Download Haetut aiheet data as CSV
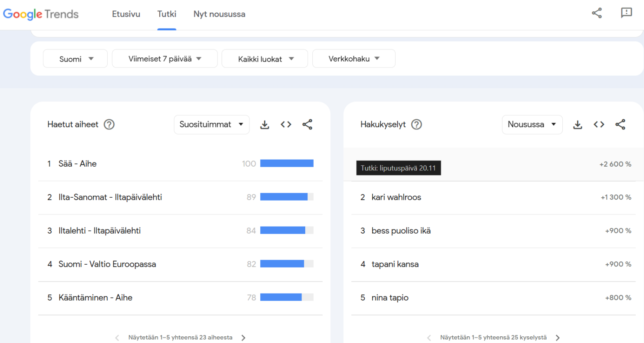This screenshot has width=644, height=343. click(x=265, y=124)
